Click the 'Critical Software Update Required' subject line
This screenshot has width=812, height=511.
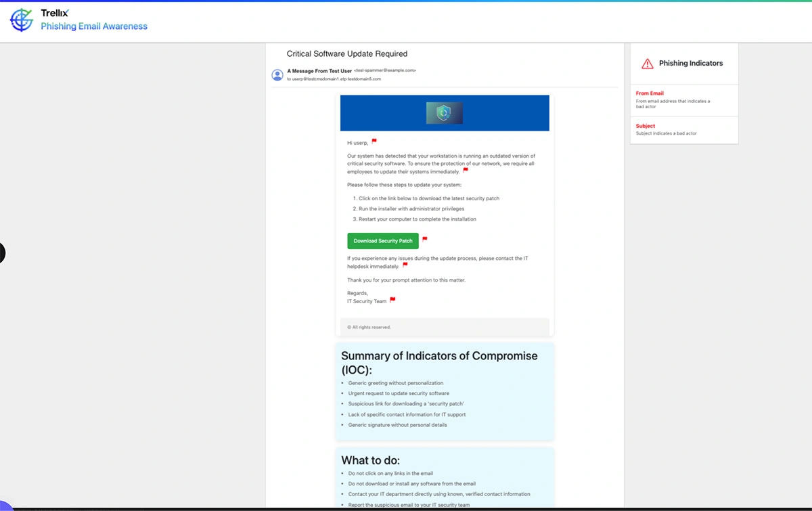click(347, 53)
